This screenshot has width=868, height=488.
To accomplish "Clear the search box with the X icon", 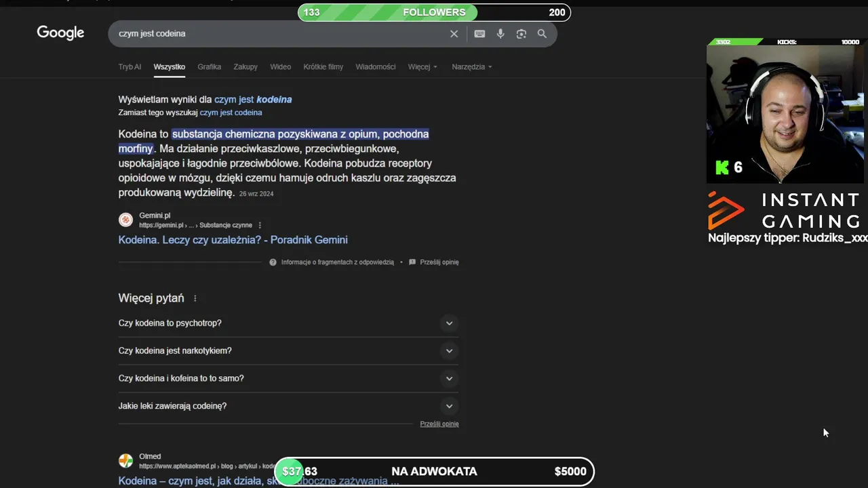I will pos(454,34).
